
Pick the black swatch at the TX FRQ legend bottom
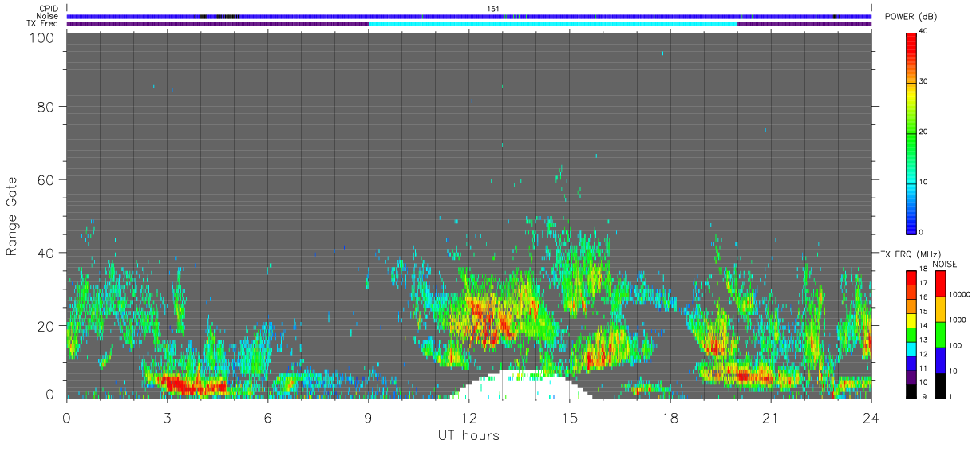911,391
